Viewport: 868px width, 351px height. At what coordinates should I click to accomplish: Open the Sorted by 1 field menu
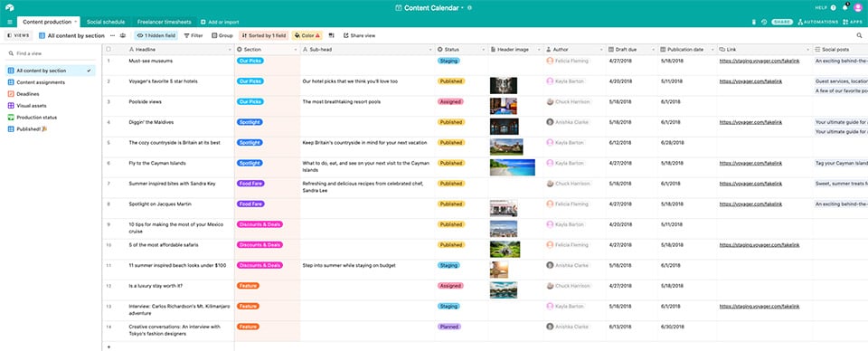(x=264, y=35)
